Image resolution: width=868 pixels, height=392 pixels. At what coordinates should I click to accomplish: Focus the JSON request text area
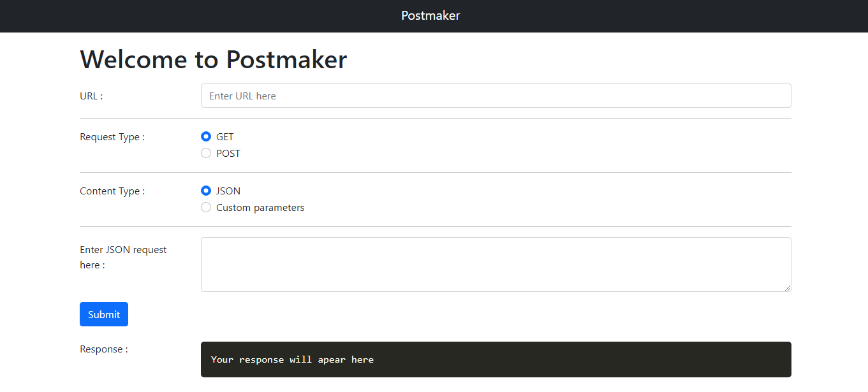496,264
